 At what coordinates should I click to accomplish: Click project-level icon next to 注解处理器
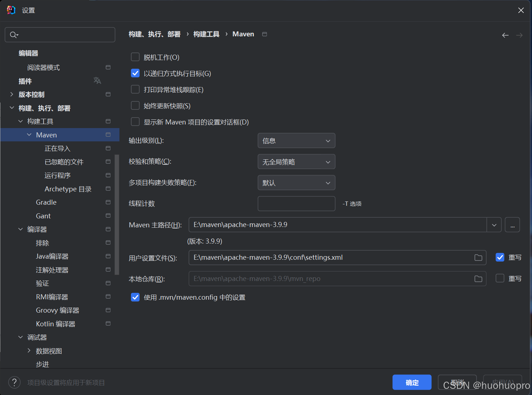coord(108,269)
